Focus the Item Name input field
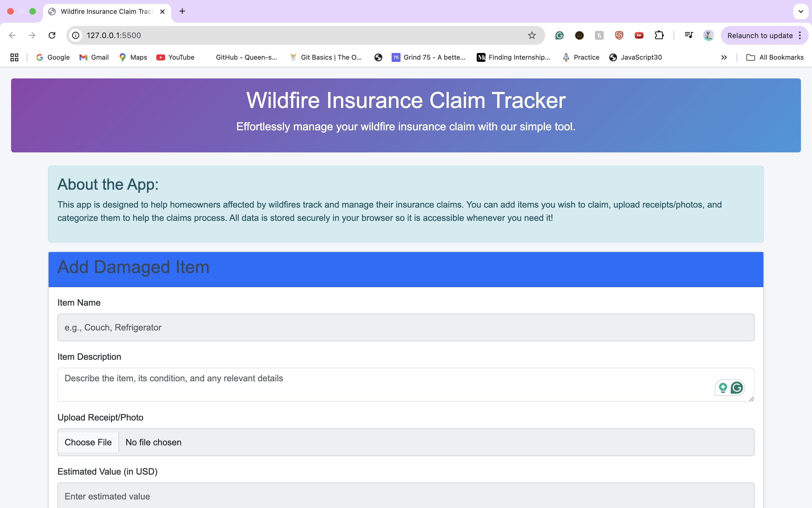This screenshot has height=508, width=812. click(406, 327)
